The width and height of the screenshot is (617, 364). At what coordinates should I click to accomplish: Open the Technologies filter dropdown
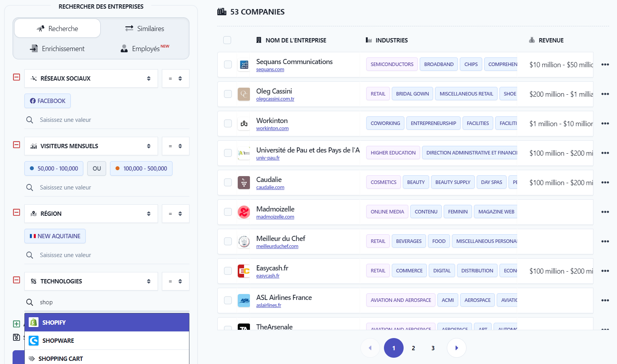[91, 281]
